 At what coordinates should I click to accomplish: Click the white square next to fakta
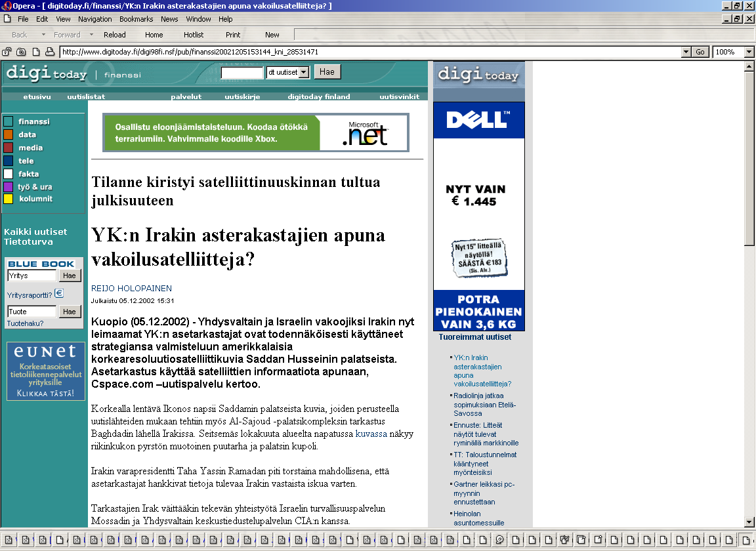(8, 174)
